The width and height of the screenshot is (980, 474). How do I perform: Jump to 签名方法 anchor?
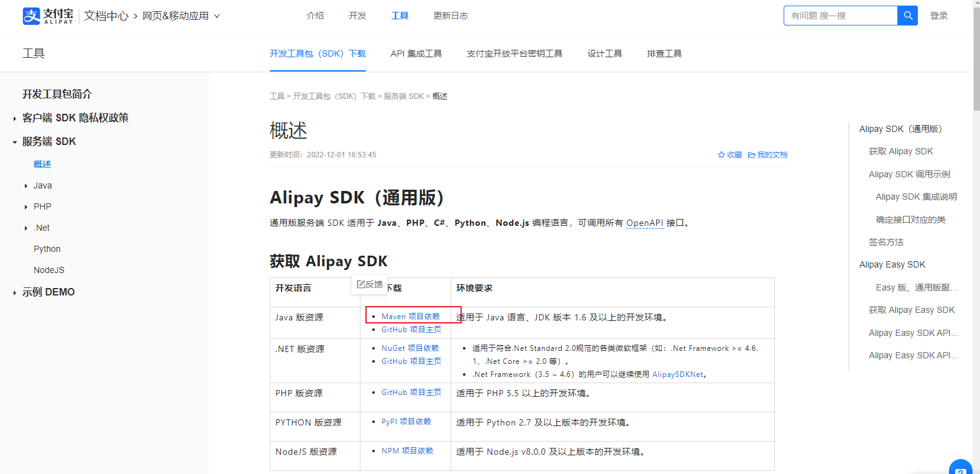coord(886,242)
